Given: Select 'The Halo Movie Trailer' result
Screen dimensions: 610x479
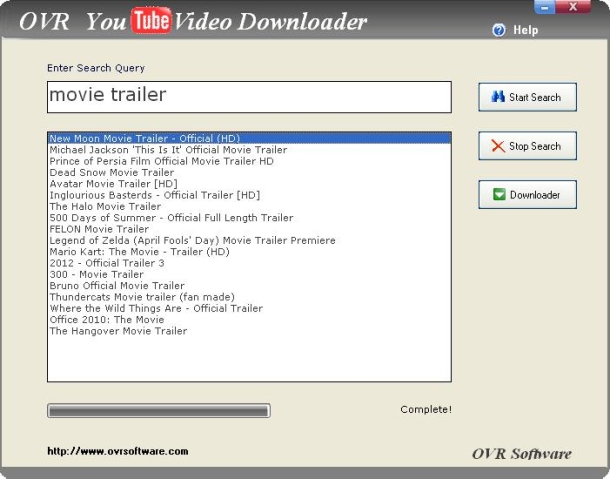Looking at the screenshot, I should pyautogui.click(x=249, y=206).
